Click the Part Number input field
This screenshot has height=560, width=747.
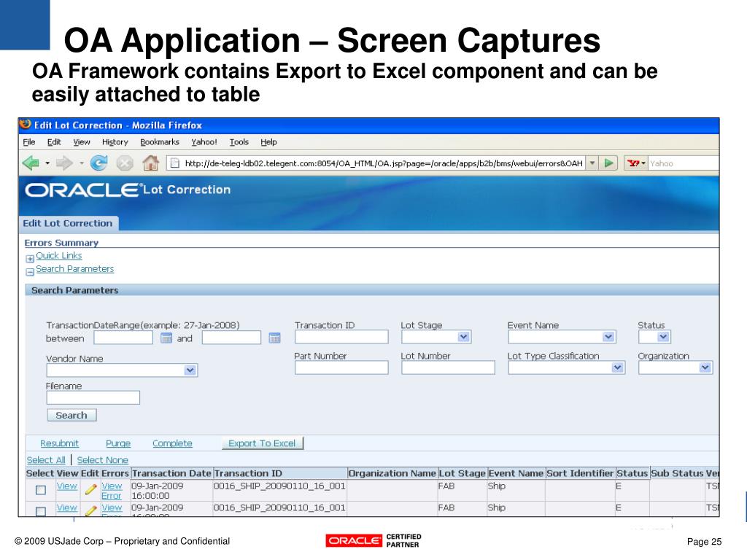coord(341,367)
